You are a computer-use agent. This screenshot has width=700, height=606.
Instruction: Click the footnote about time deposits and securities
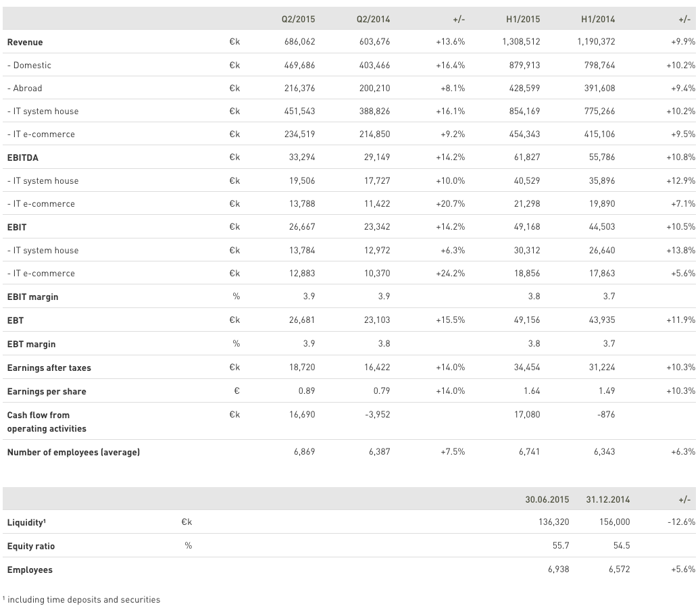tap(81, 600)
